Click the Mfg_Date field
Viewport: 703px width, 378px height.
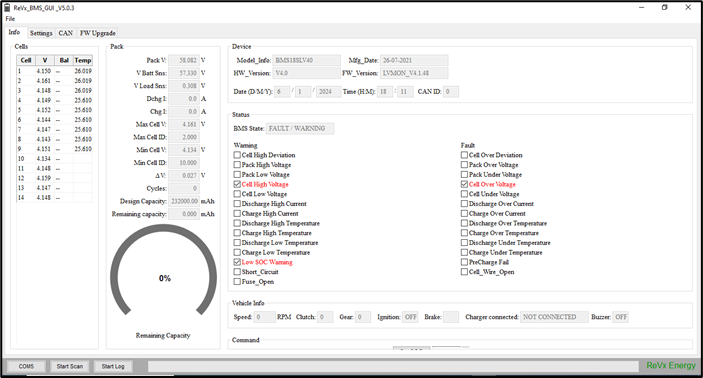pyautogui.click(x=414, y=60)
